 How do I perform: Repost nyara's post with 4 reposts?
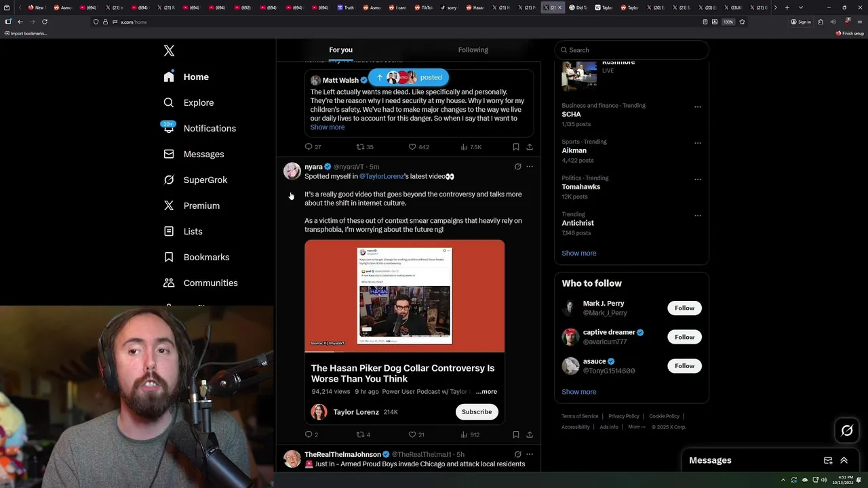363,434
